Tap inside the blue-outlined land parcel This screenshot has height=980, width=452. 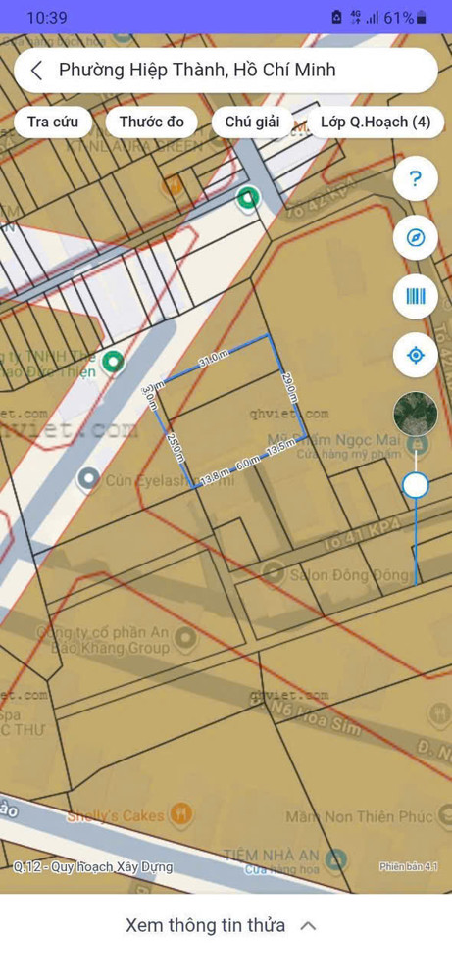[x=231, y=410]
